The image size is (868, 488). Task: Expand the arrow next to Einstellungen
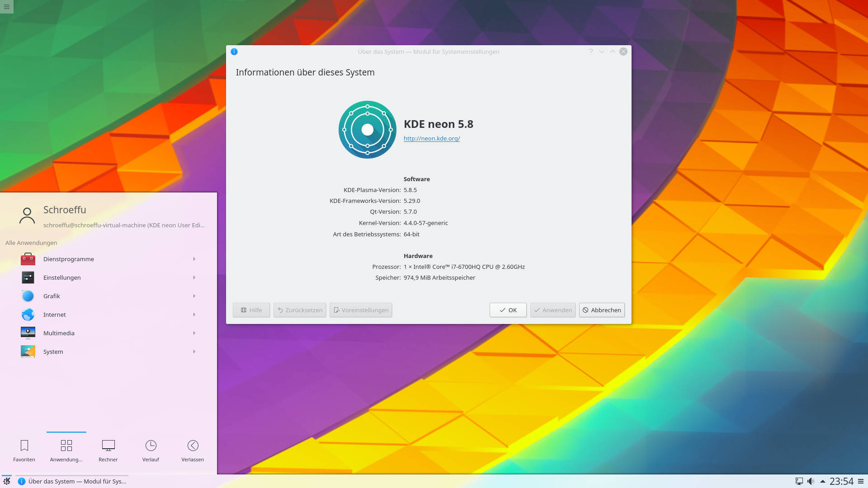[194, 277]
